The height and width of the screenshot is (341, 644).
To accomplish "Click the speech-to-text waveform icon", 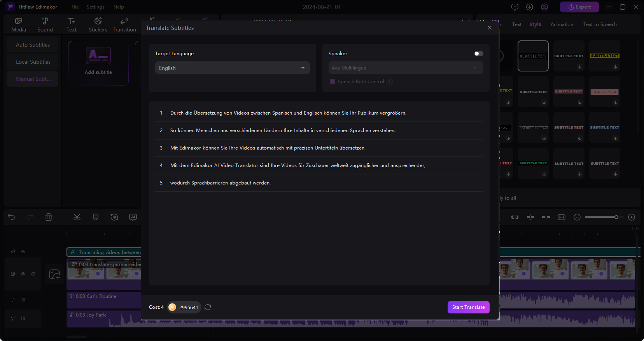I will tap(114, 217).
